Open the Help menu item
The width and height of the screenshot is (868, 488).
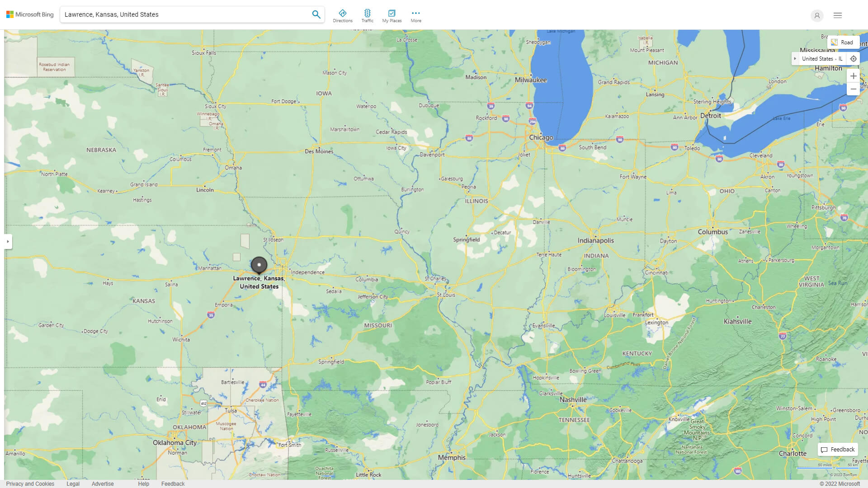click(x=143, y=483)
